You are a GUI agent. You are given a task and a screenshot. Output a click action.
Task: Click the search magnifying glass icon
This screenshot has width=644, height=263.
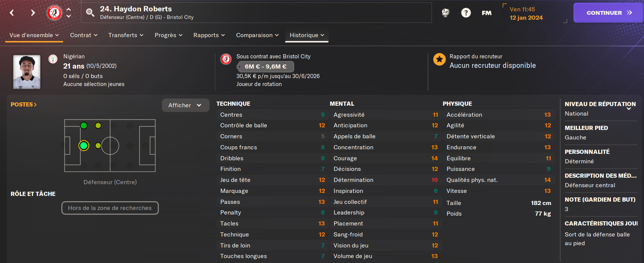[x=90, y=13]
